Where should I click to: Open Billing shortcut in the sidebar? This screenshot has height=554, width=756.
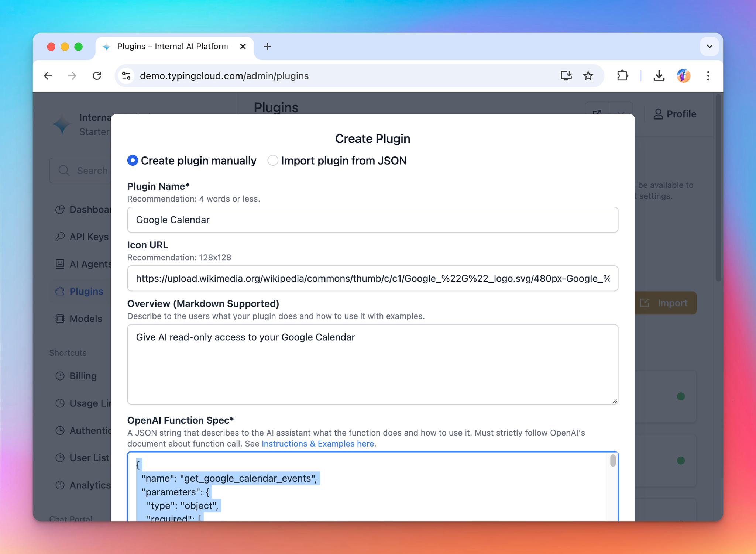[x=76, y=376]
